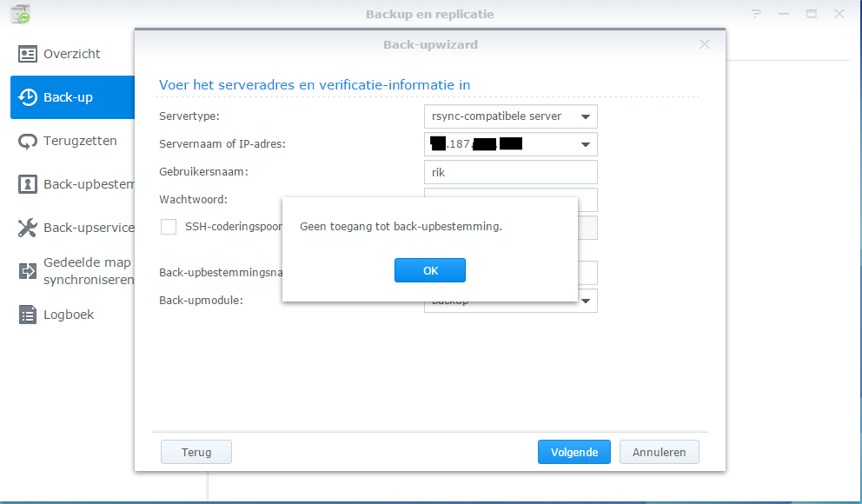
Task: Click the Back-up clock icon
Action: coord(28,97)
